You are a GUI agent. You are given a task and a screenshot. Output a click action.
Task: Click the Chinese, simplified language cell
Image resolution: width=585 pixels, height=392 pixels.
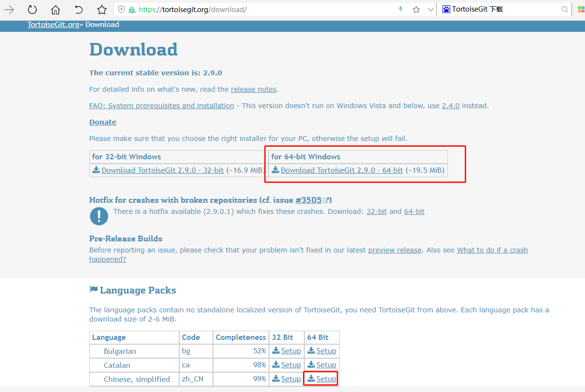point(134,379)
